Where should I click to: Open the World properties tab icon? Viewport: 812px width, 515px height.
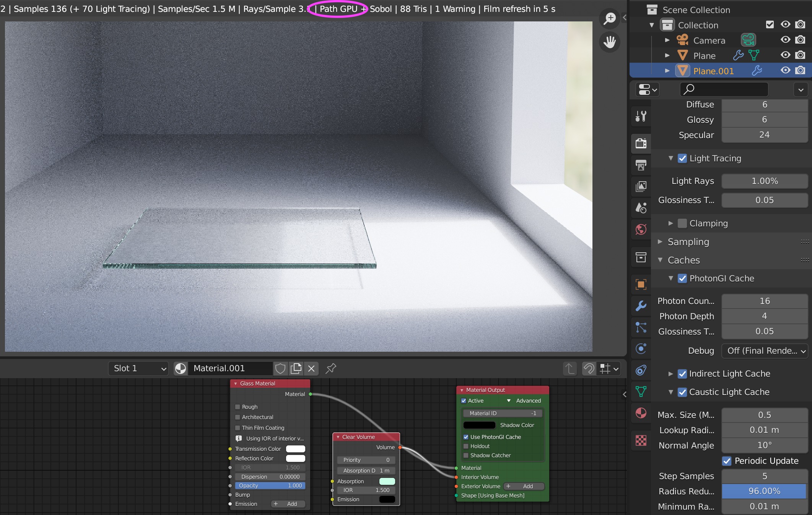click(641, 229)
